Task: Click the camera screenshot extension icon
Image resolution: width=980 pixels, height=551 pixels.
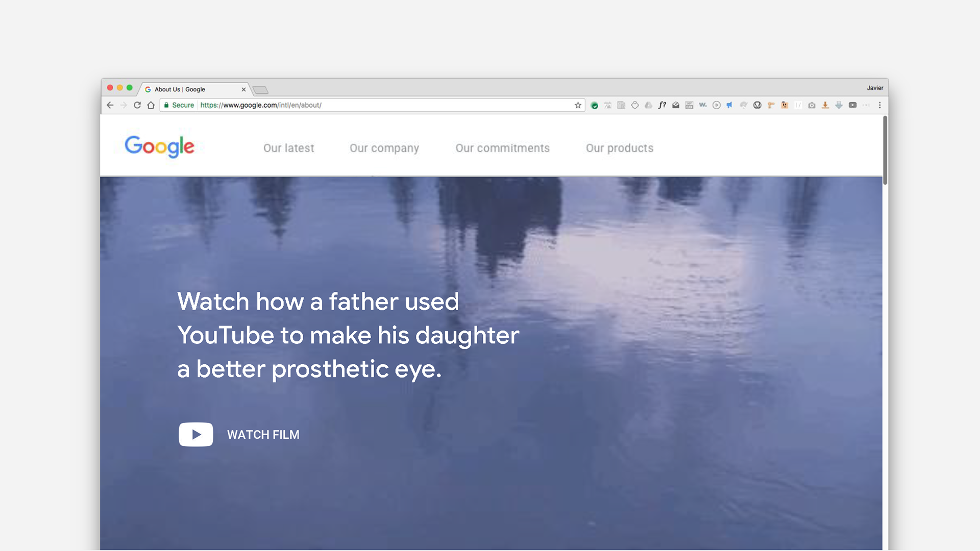Action: point(812,105)
